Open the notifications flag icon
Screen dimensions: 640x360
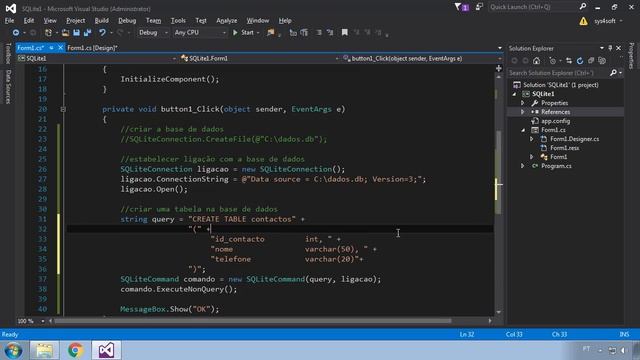point(461,7)
